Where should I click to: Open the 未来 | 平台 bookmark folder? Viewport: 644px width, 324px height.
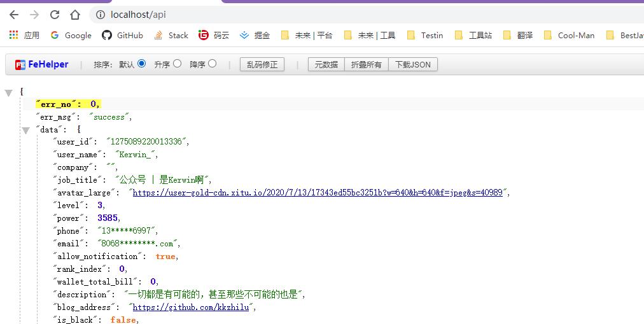[x=306, y=35]
